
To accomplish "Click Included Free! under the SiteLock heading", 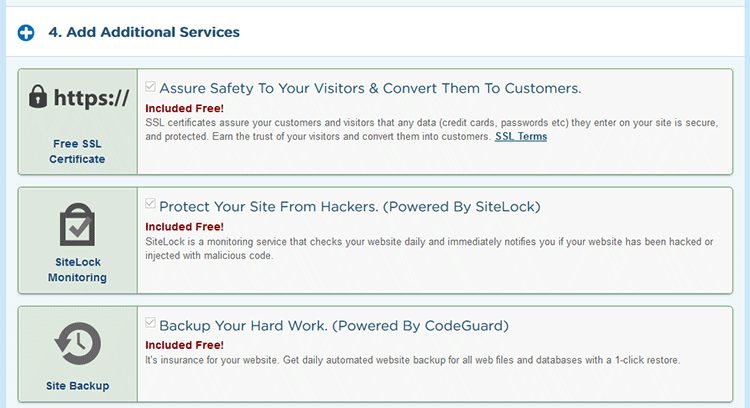I will 185,227.
